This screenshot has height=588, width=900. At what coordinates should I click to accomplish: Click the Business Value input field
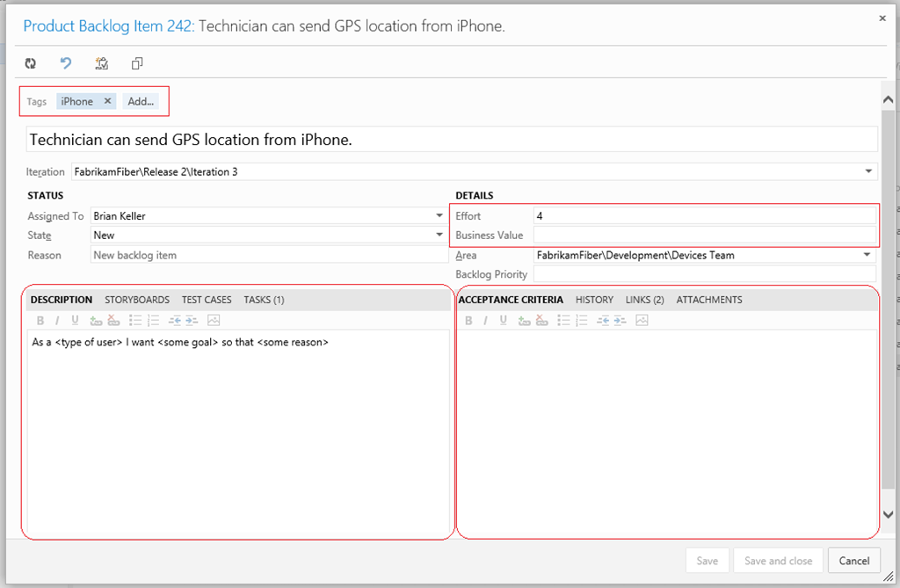pos(703,236)
